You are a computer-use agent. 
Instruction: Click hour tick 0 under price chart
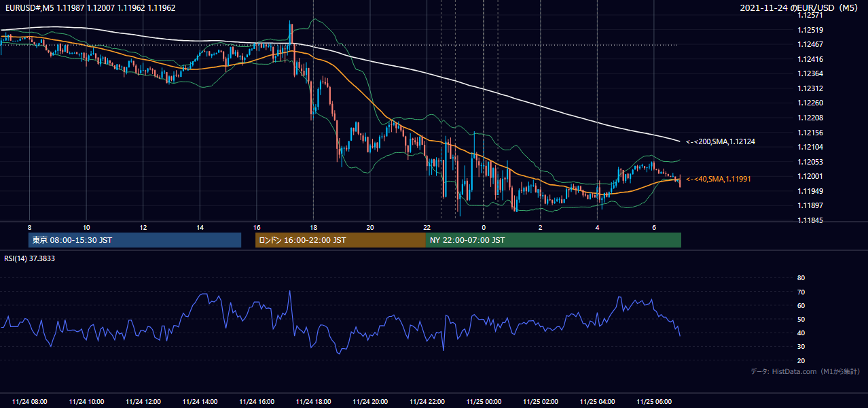(x=484, y=227)
